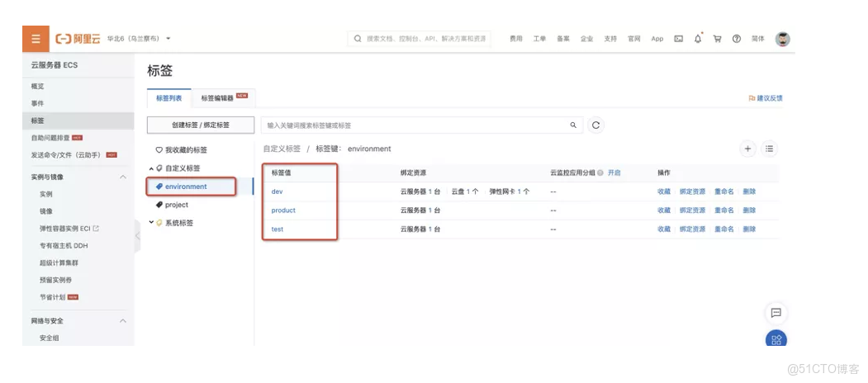Open the notification bell
The height and width of the screenshot is (383, 868).
(698, 39)
